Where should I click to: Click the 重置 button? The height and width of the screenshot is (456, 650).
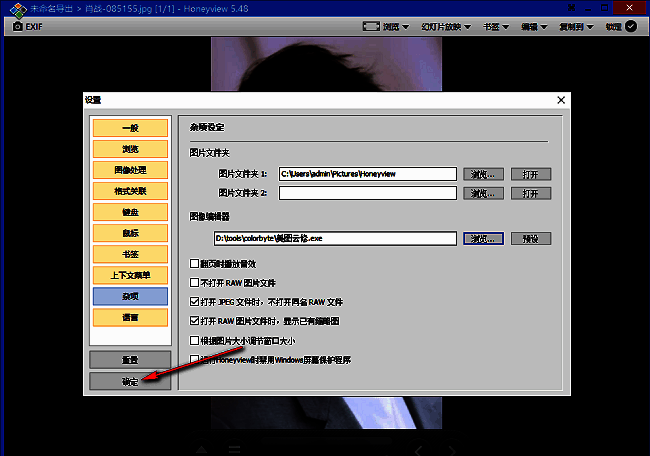[130, 359]
